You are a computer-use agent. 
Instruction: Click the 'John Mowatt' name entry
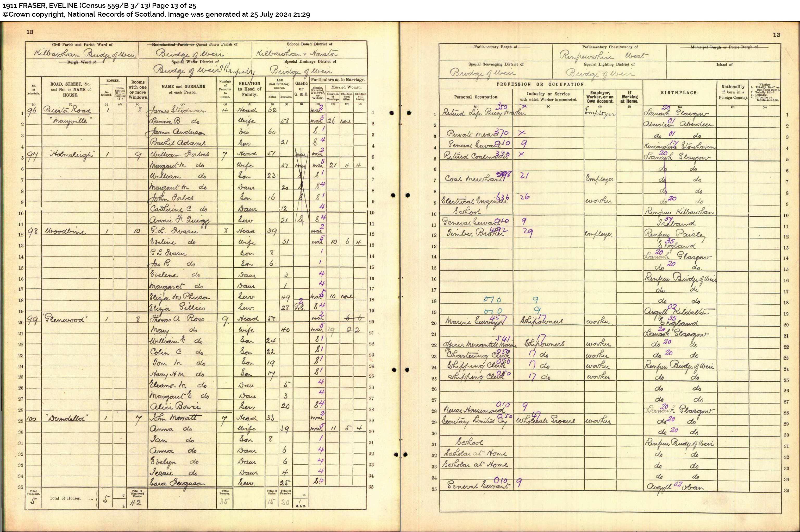[176, 418]
